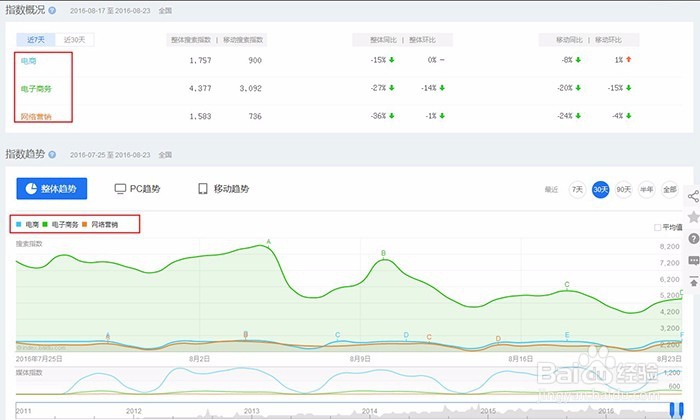This screenshot has height=420, width=700.
Task: Select 移动环比 tab
Action: tap(608, 40)
